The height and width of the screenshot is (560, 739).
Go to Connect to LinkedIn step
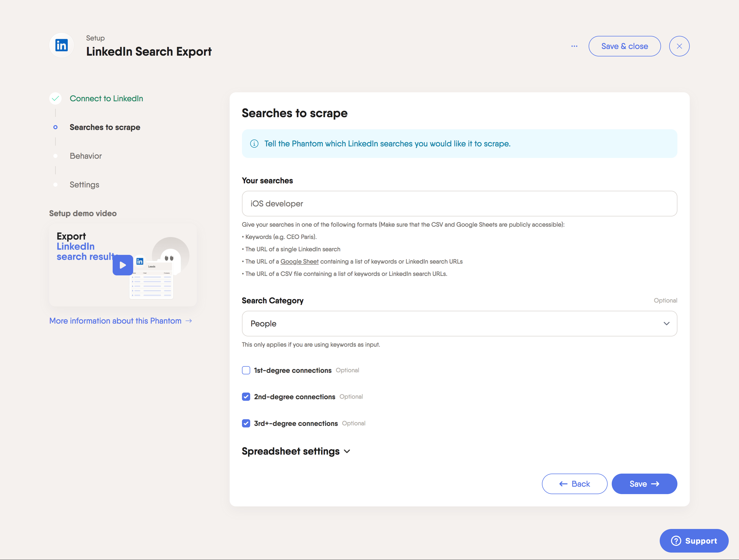106,98
